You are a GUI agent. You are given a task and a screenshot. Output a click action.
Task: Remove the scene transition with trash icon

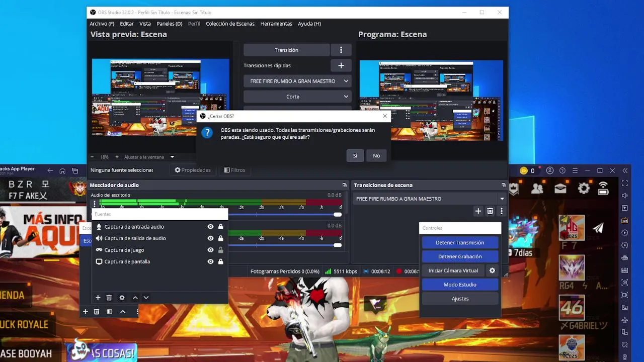click(490, 211)
